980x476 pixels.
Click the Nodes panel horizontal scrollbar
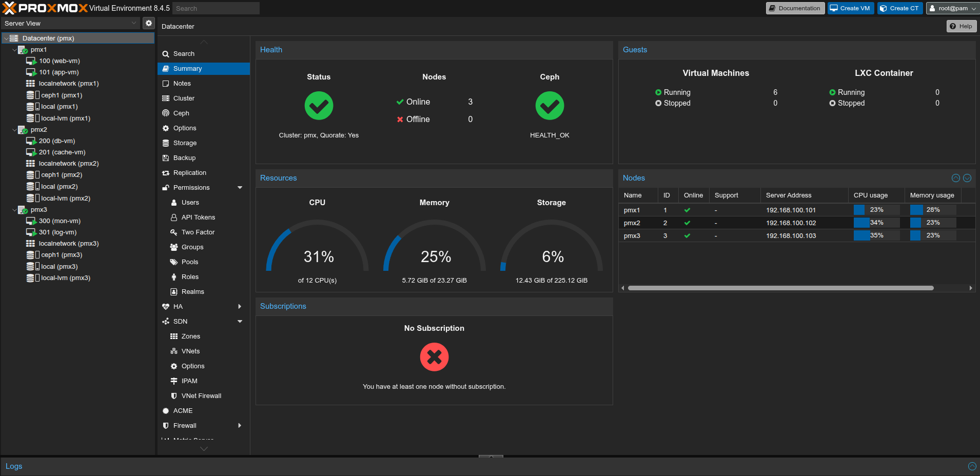(780, 288)
